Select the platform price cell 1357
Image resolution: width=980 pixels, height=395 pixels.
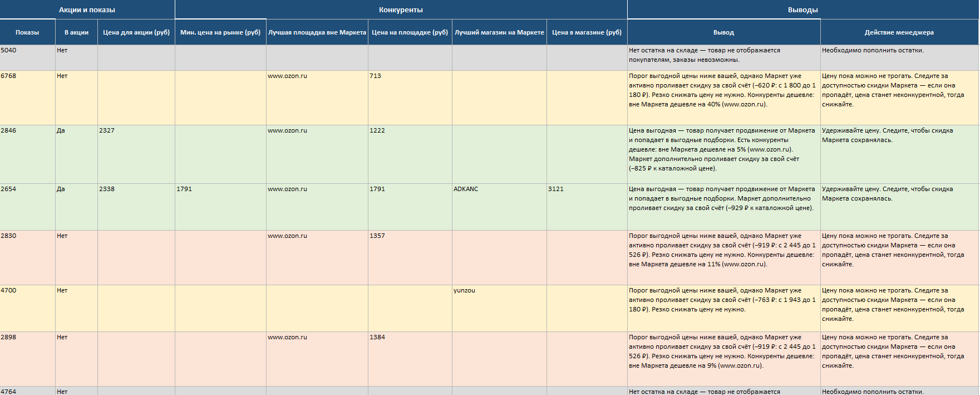pyautogui.click(x=410, y=257)
